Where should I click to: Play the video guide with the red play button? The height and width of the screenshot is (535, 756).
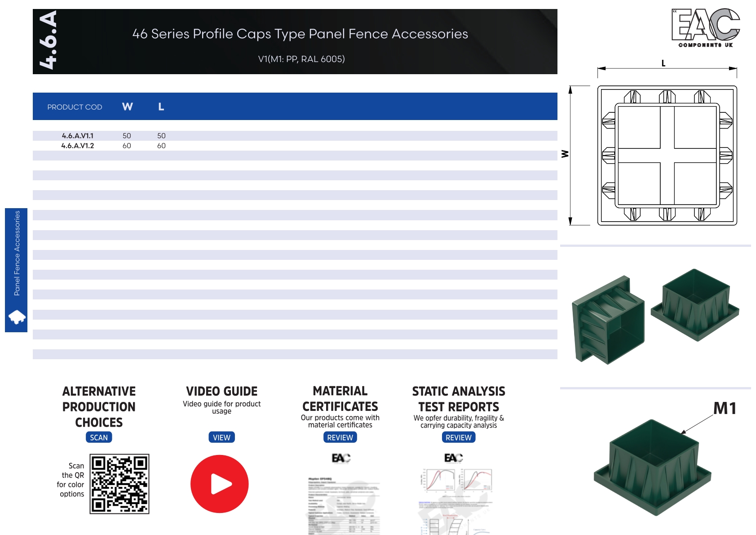[x=220, y=484]
